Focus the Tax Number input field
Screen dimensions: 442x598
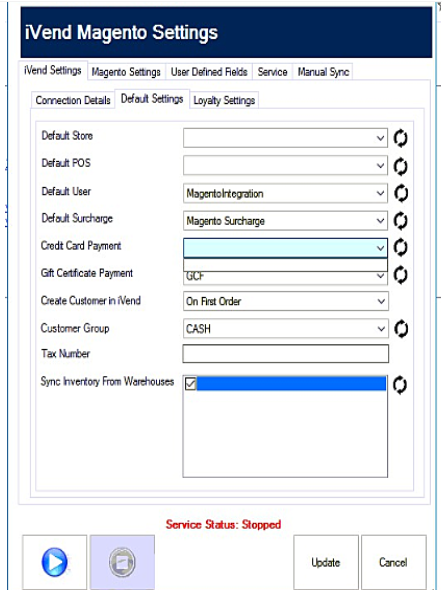[x=286, y=354]
